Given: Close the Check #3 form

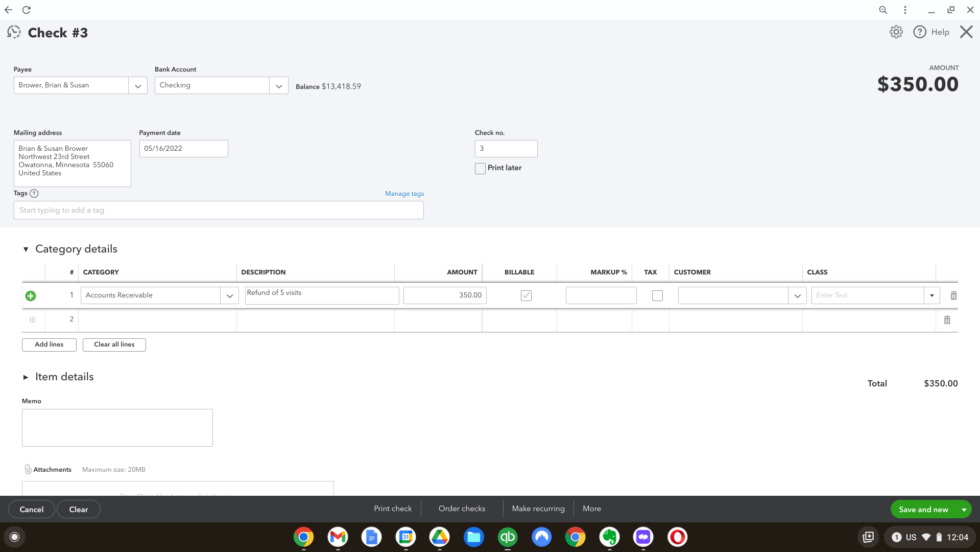Looking at the screenshot, I should [966, 32].
